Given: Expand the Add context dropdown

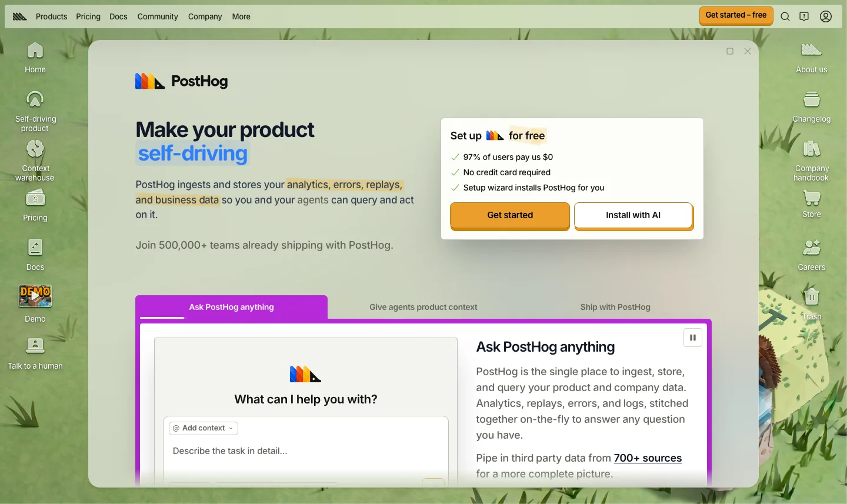Looking at the screenshot, I should pos(204,428).
